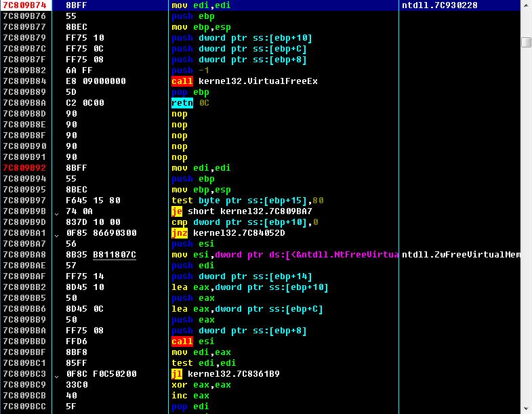Select underlined hex bytes 8B35 B811807C

[101, 255]
